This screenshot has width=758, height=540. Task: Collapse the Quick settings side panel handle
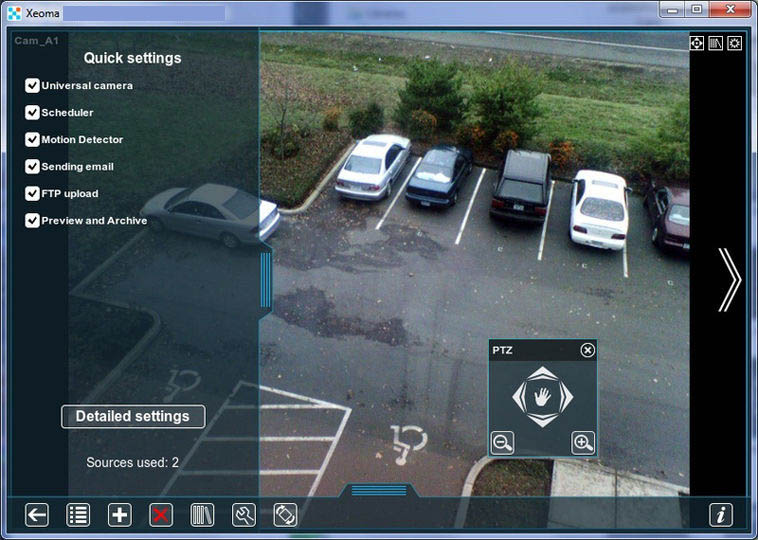pyautogui.click(x=266, y=280)
